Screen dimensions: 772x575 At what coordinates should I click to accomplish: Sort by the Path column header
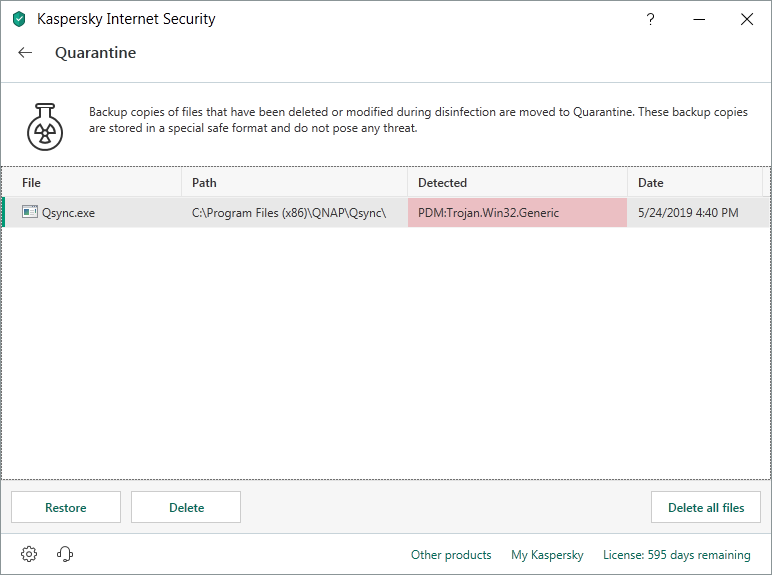294,183
